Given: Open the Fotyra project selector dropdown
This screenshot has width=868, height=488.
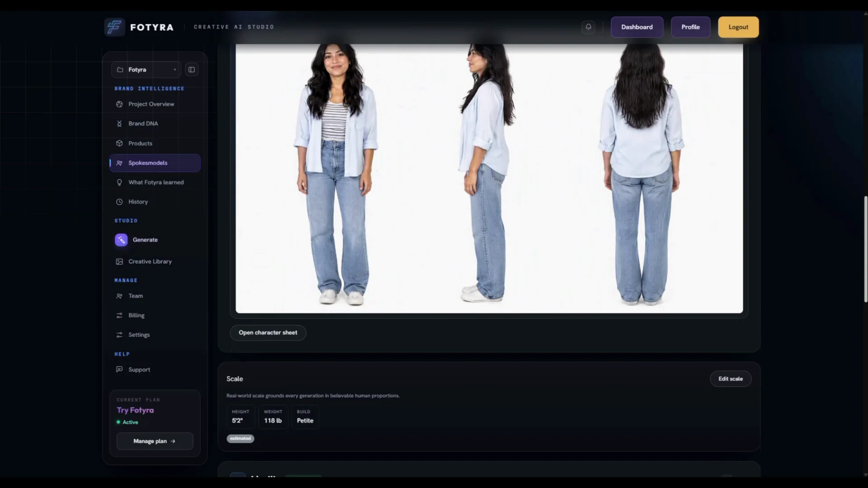Looking at the screenshot, I should tap(146, 70).
